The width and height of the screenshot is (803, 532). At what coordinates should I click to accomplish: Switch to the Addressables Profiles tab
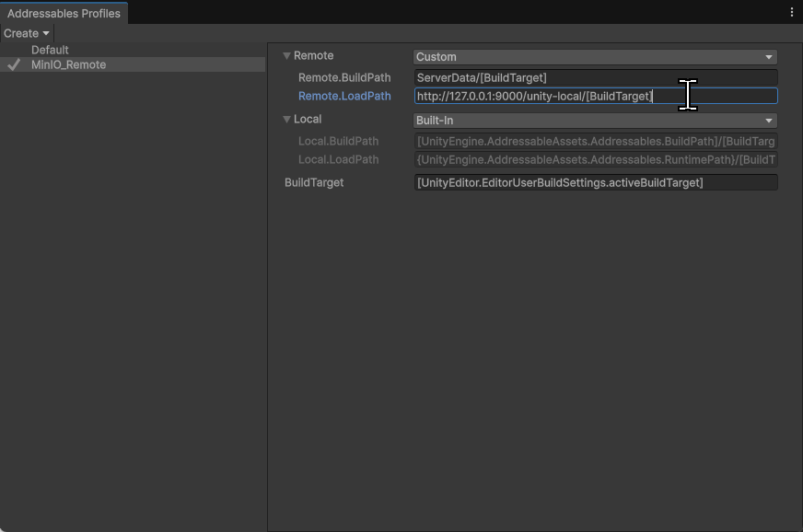coord(64,14)
